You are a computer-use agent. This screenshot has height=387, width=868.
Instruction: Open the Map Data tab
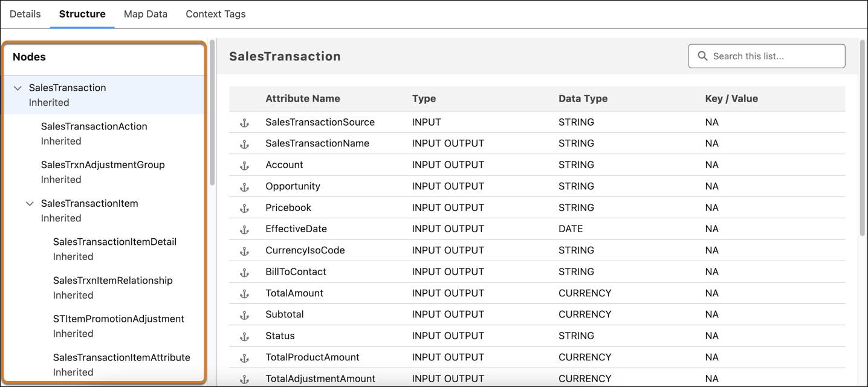(x=145, y=13)
